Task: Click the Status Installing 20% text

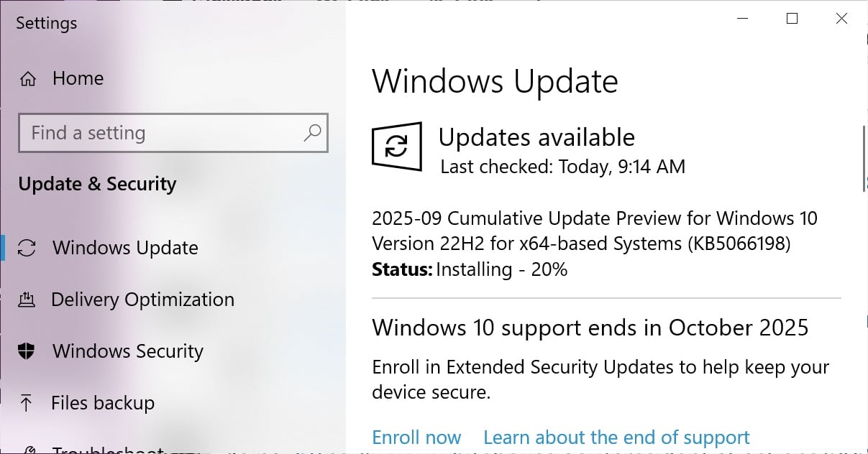Action: pos(470,269)
